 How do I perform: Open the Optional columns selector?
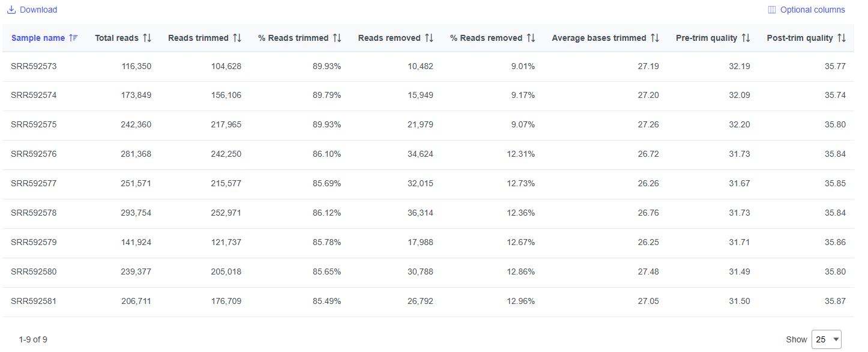pos(812,10)
